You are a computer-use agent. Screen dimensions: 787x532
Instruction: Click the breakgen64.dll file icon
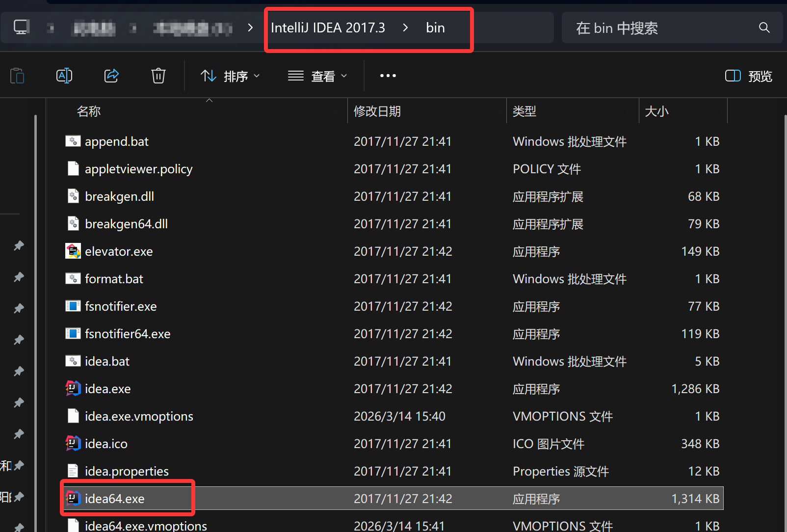(x=73, y=224)
